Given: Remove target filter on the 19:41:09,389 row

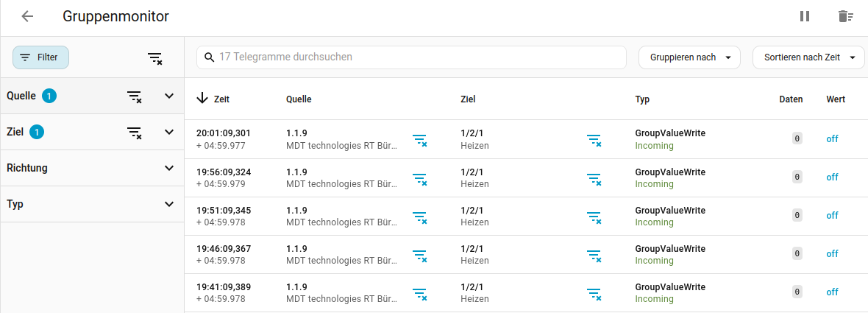Looking at the screenshot, I should click(x=594, y=292).
